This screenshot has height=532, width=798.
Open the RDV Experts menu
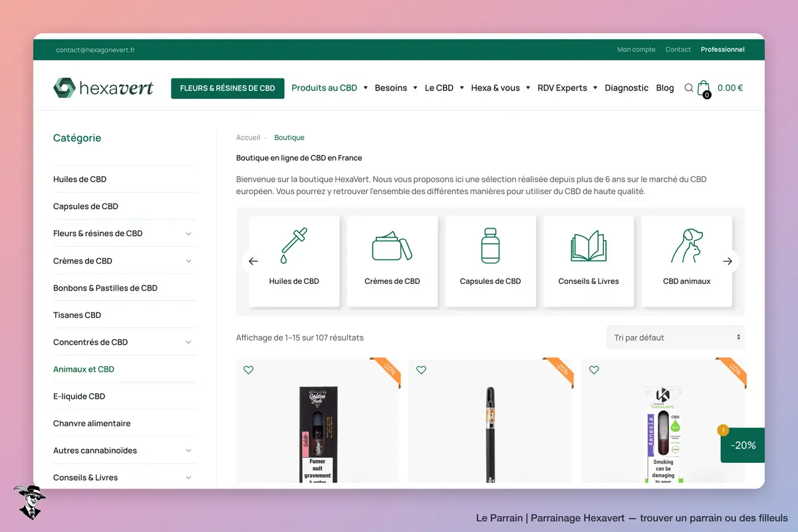point(567,88)
